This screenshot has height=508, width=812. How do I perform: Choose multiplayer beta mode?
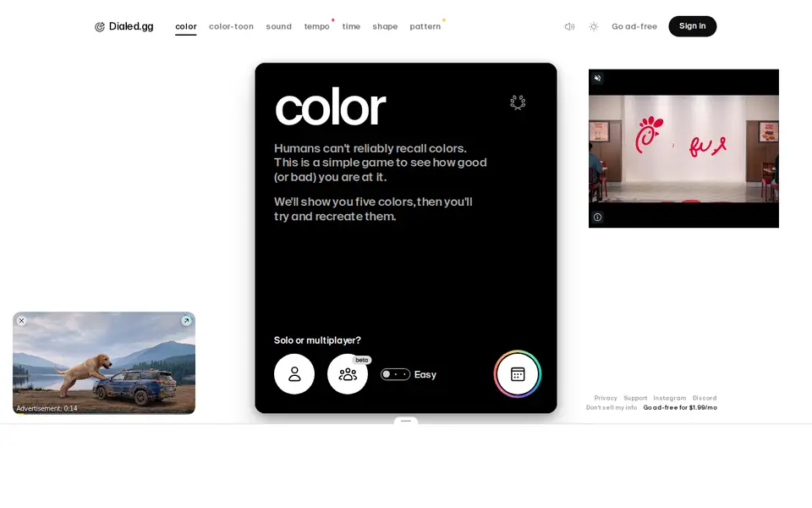point(348,373)
